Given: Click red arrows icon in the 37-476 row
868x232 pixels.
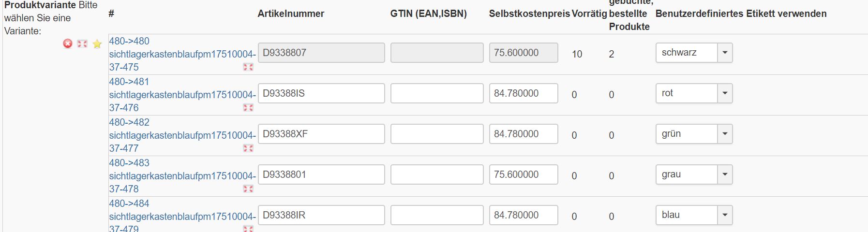Looking at the screenshot, I should pos(248,108).
